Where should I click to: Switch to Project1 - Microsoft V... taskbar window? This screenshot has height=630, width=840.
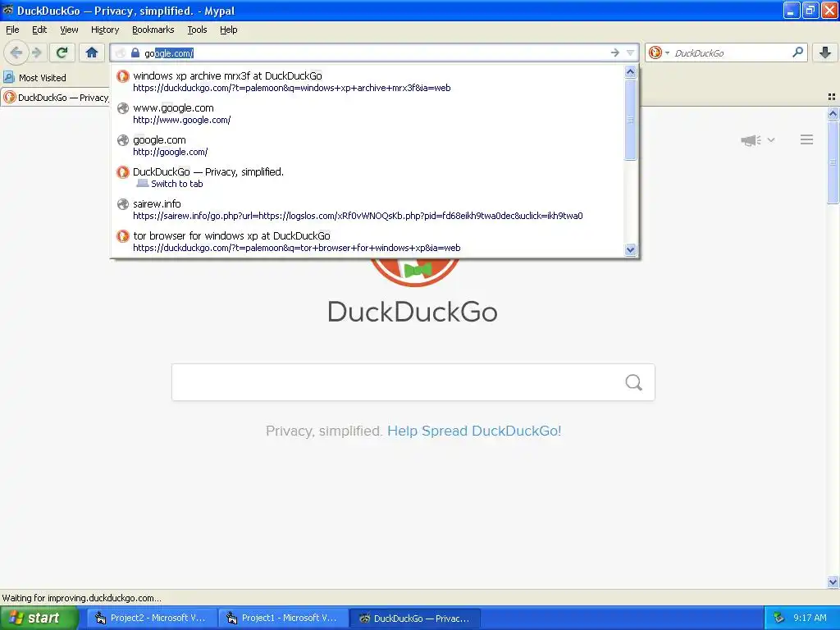pyautogui.click(x=284, y=619)
